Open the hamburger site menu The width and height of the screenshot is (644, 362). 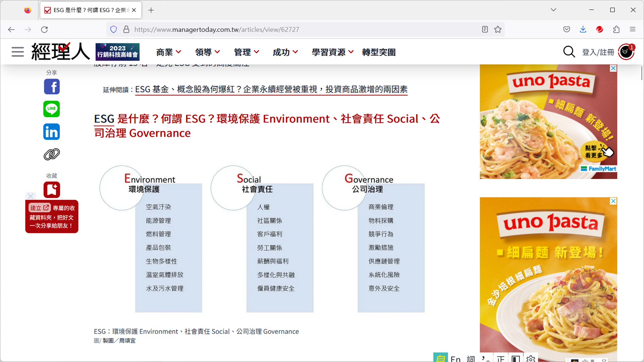tap(17, 52)
